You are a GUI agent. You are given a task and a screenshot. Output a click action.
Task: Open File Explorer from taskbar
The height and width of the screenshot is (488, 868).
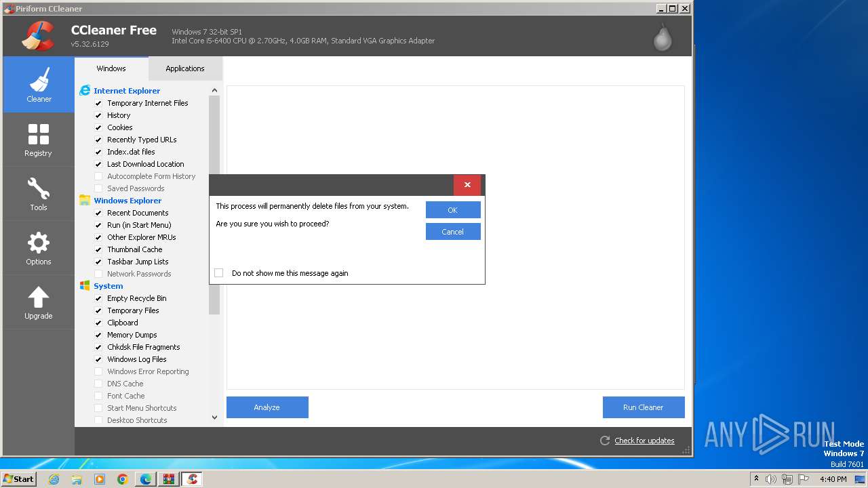point(77,479)
